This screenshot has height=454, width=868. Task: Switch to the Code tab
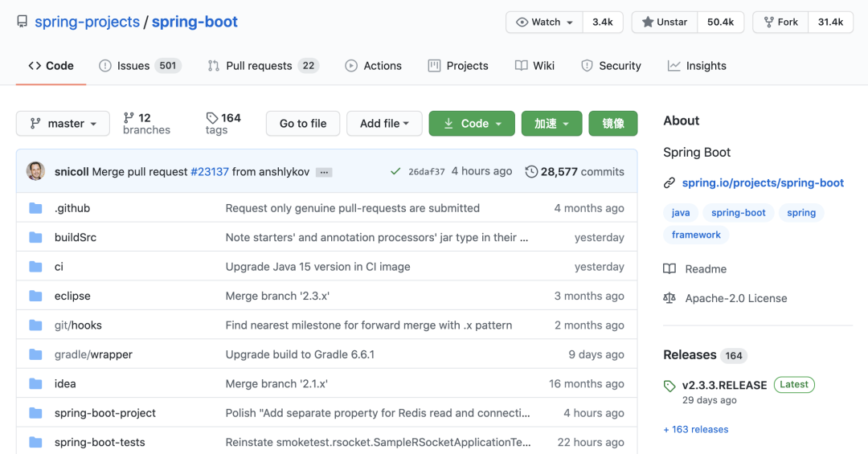[x=51, y=66]
